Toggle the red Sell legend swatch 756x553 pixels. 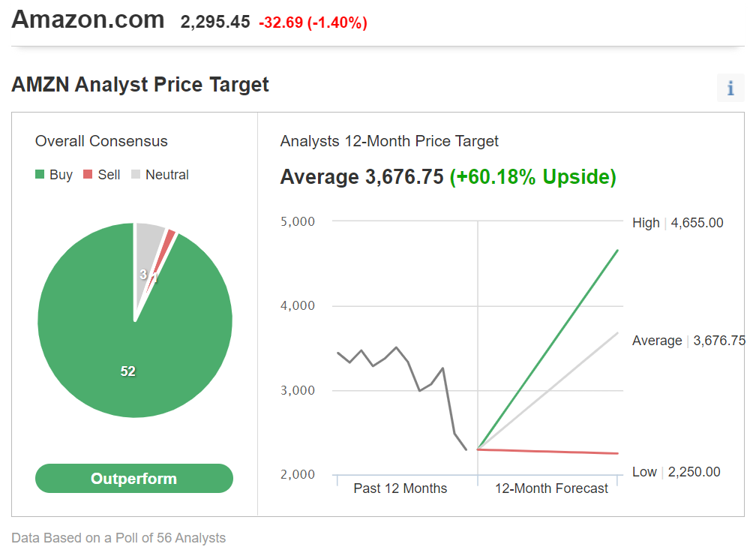pyautogui.click(x=88, y=174)
